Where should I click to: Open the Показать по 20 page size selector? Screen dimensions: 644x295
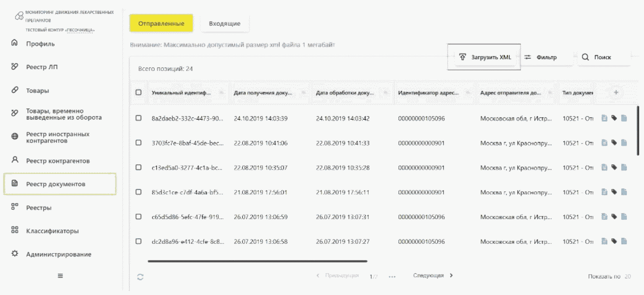[609, 277]
